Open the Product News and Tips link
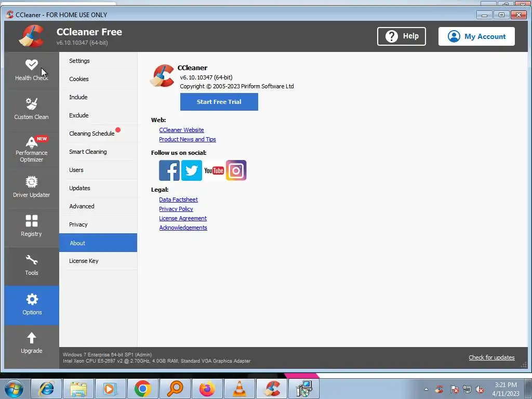This screenshot has height=399, width=532. click(x=188, y=139)
